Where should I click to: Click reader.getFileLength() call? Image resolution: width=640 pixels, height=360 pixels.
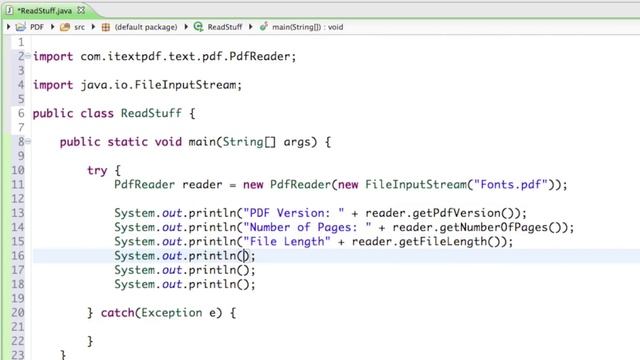429,242
